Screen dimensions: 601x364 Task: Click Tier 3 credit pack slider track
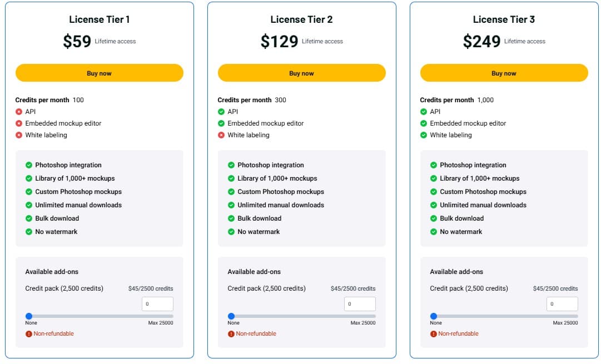point(506,316)
